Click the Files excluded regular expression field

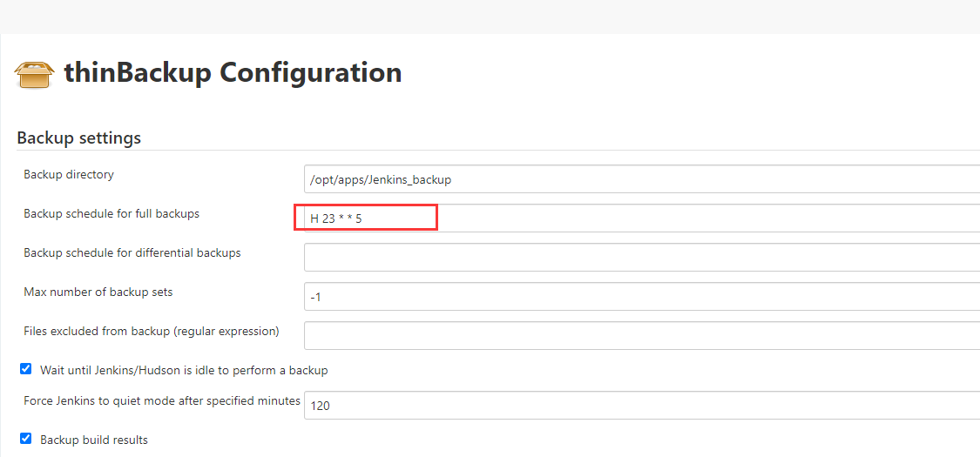[641, 335]
